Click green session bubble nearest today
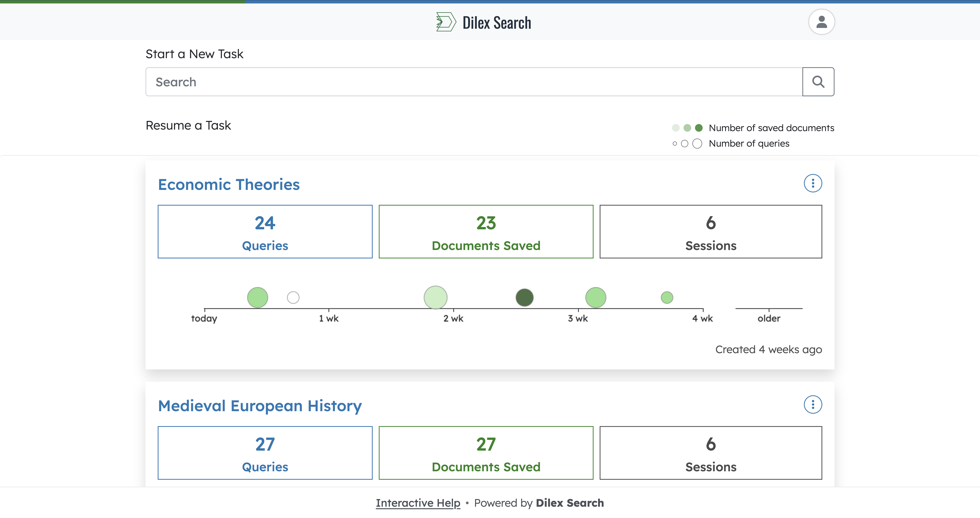 tap(258, 297)
